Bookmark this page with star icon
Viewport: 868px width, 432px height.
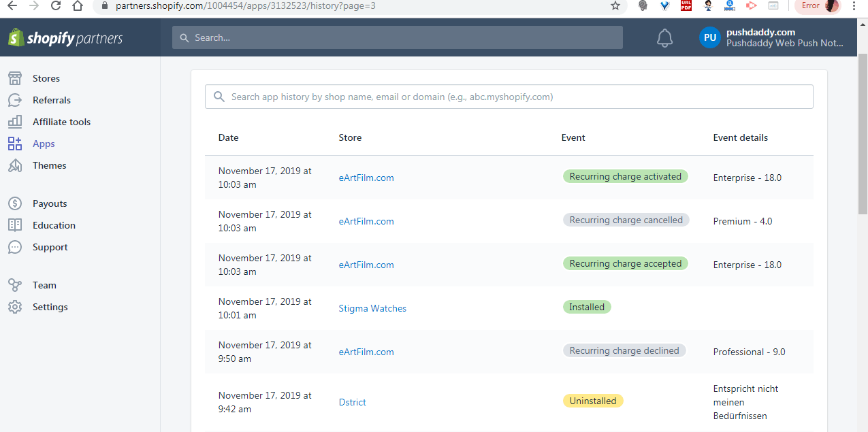pos(615,6)
